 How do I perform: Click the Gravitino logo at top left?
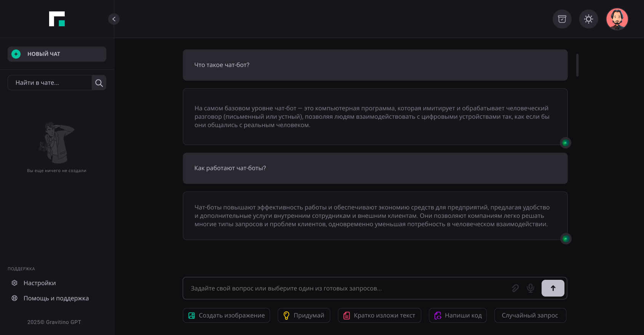point(57,19)
